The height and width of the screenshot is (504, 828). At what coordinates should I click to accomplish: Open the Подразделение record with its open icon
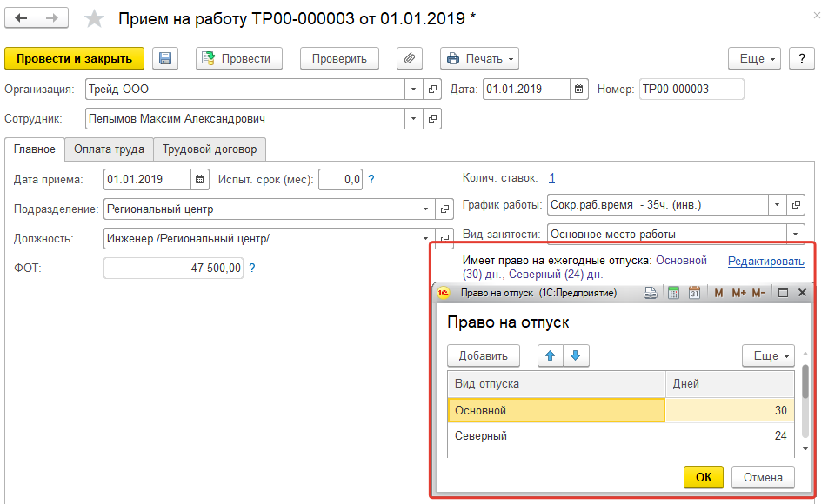[444, 209]
